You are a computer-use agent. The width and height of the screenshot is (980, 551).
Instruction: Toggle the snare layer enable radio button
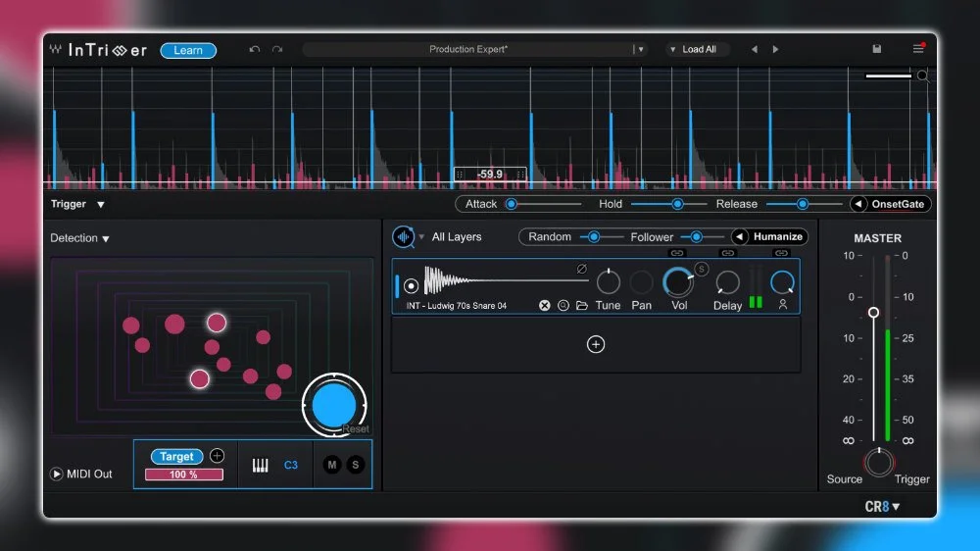[x=412, y=286]
